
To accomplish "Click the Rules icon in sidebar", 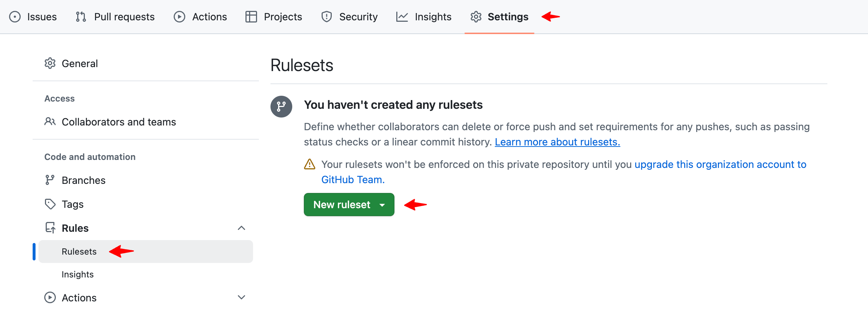I will [x=50, y=228].
